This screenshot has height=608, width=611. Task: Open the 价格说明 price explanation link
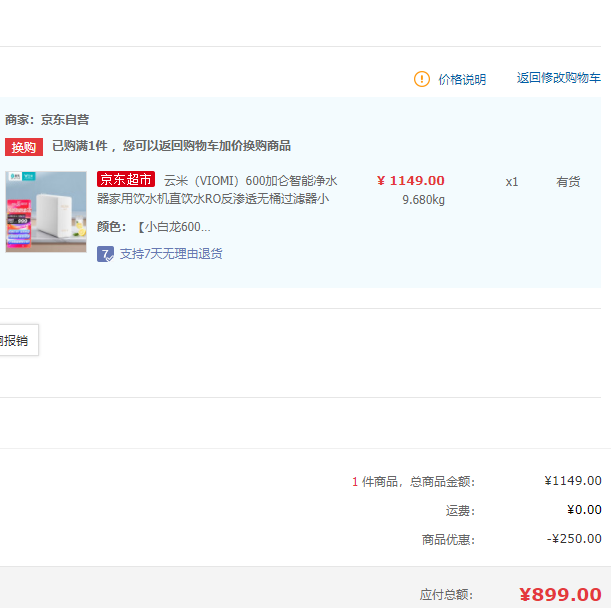[462, 80]
